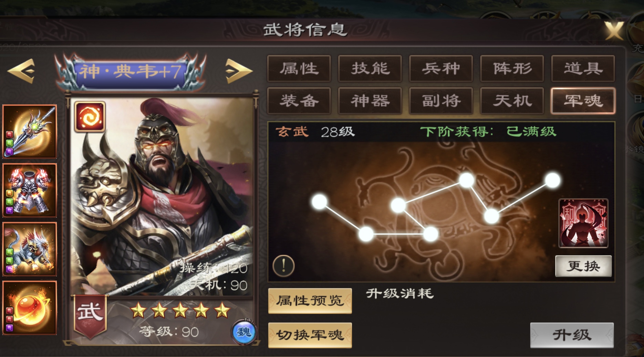Screen dimensions: 644x357
Task: Toggle 切换军魂 to switch soul
Action: 310,335
